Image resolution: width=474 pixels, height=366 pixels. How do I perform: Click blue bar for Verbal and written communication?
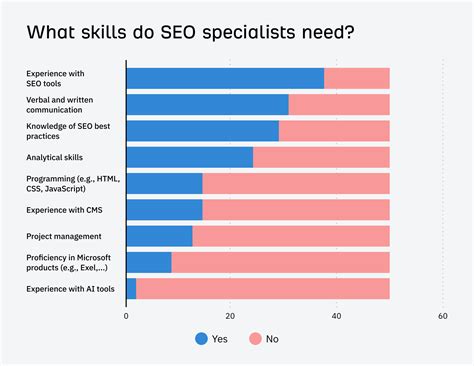(x=208, y=105)
